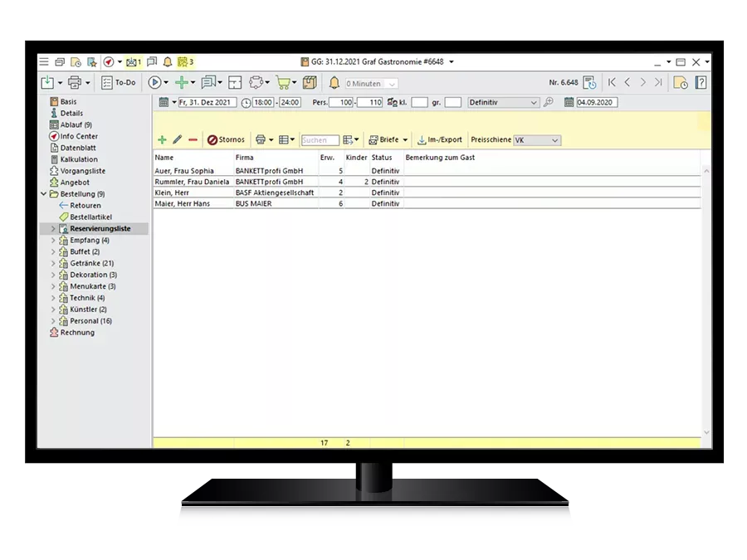The height and width of the screenshot is (560, 747).
Task: Click the Stornos button
Action: [x=227, y=140]
